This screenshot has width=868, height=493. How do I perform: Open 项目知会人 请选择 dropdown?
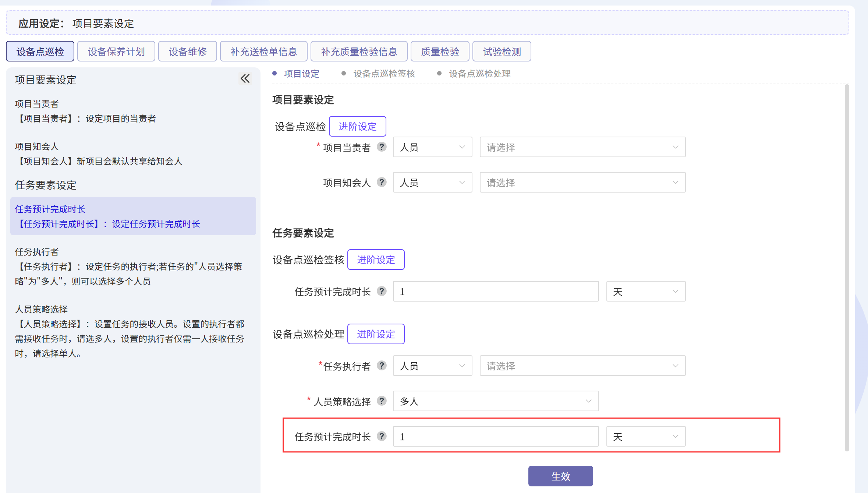tap(582, 182)
